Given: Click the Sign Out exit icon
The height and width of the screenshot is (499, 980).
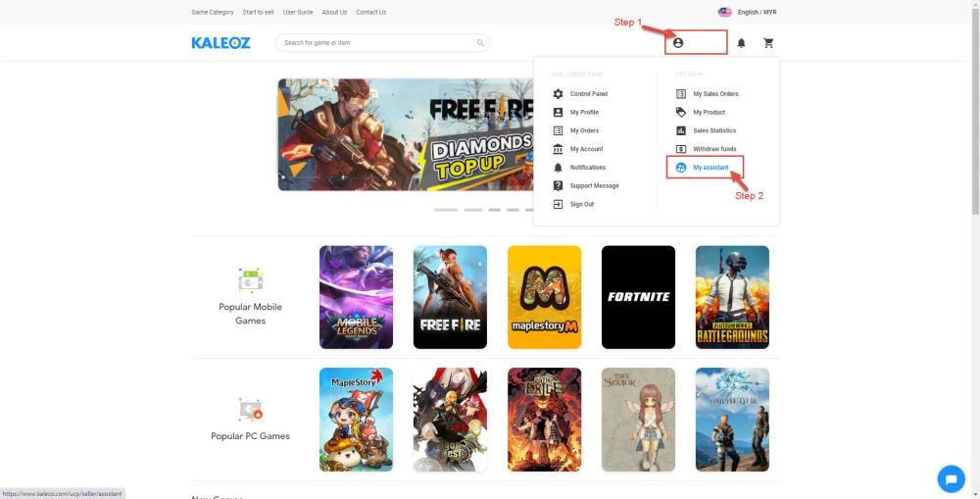Looking at the screenshot, I should click(x=559, y=204).
